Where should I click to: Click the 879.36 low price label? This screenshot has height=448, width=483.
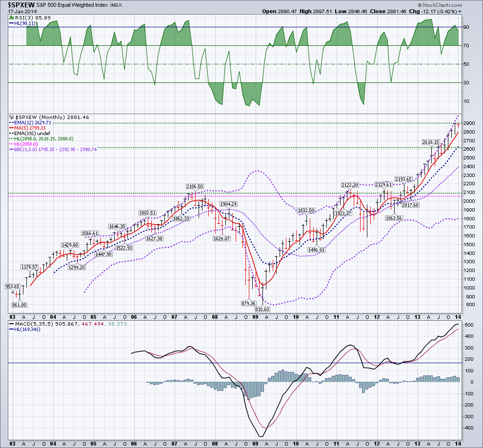click(248, 303)
